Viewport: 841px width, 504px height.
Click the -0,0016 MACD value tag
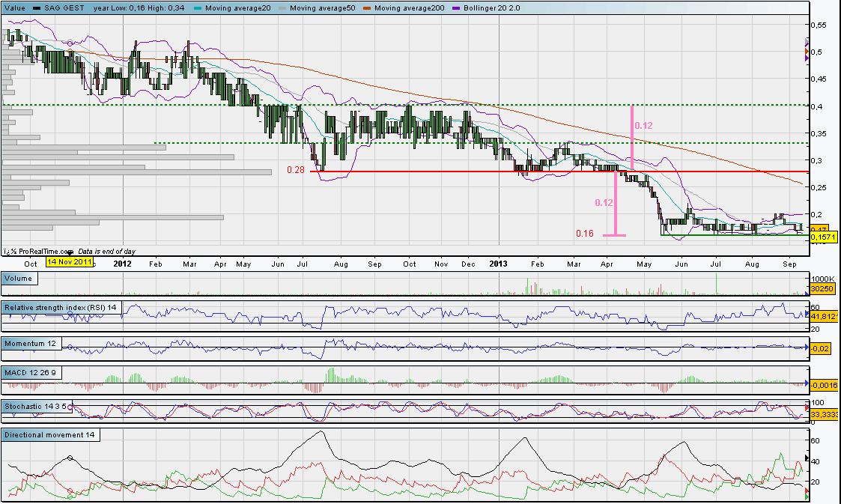(x=825, y=384)
